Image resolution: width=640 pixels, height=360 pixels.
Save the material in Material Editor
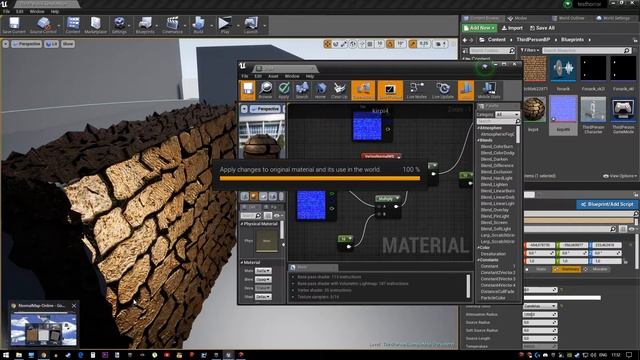248,90
